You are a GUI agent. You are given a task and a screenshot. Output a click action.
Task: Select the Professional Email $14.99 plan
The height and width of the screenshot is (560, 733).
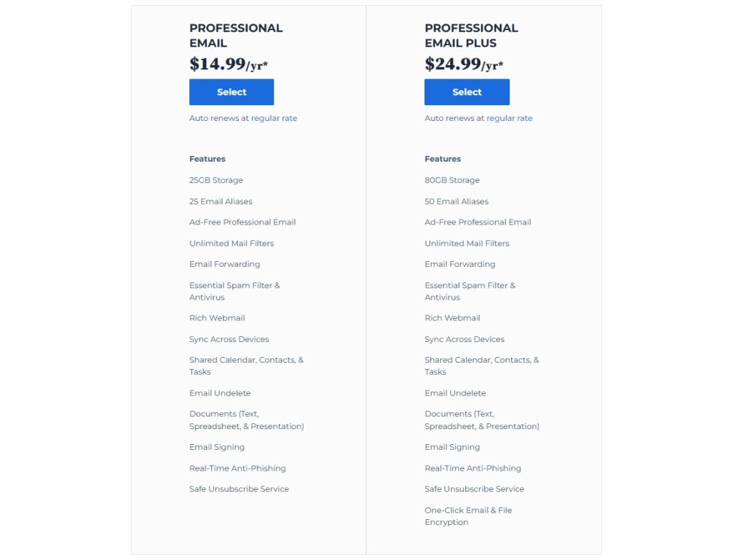[x=231, y=92]
